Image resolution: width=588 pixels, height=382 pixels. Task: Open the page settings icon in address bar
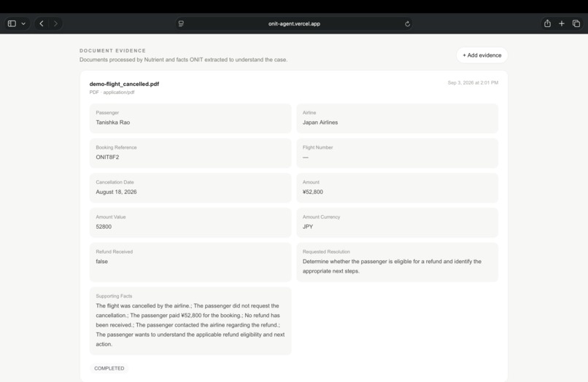181,23
